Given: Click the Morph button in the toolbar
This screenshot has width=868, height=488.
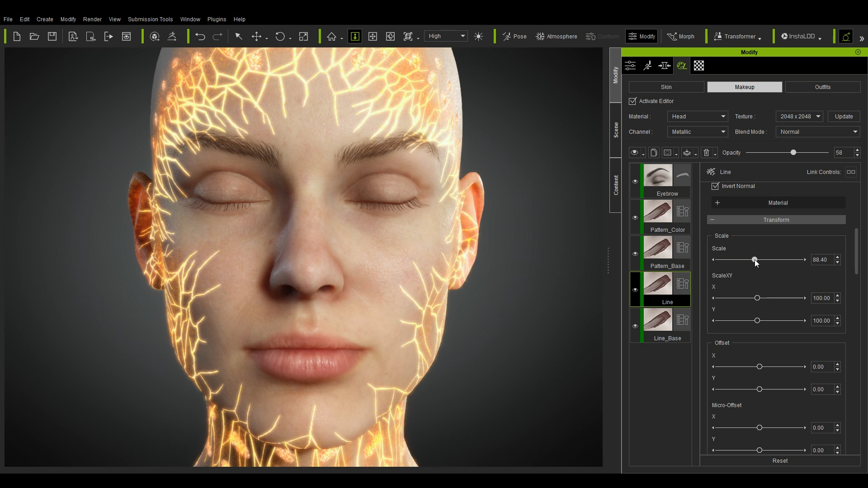Looking at the screenshot, I should pyautogui.click(x=681, y=37).
